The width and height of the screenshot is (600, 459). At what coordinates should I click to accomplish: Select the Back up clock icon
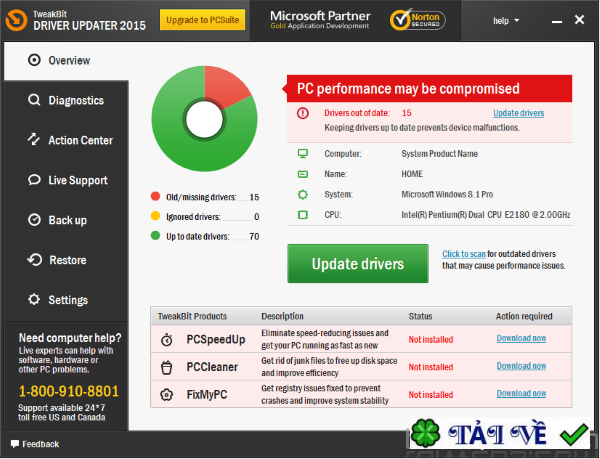34,220
